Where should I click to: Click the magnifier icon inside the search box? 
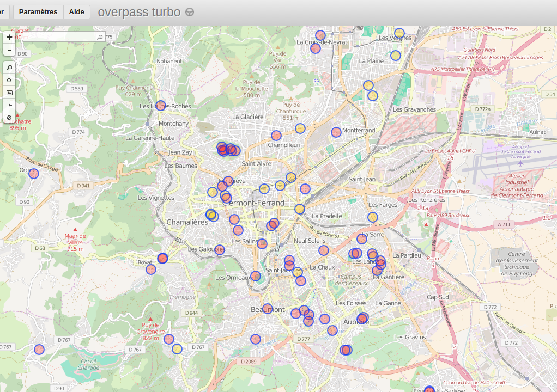[99, 37]
